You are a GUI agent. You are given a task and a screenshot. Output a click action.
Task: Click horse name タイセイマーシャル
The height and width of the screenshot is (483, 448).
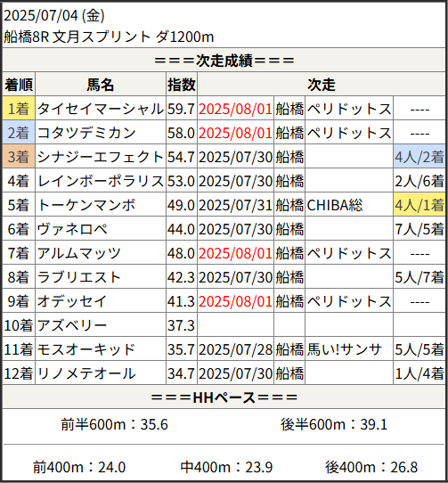coord(101,109)
